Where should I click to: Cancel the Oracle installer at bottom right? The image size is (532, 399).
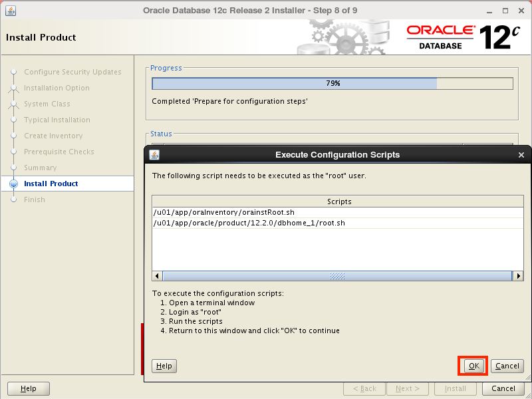click(503, 388)
